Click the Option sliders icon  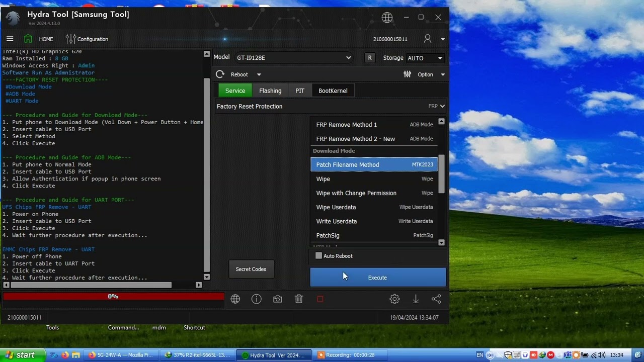[407, 74]
